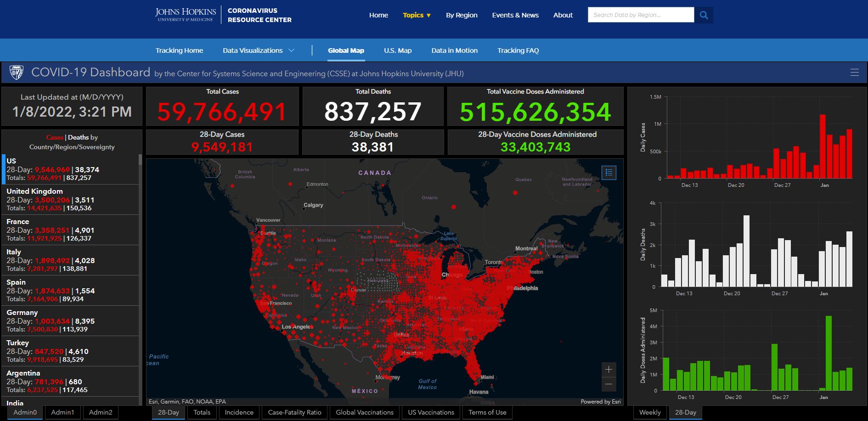Sort list by Deaths
This screenshot has height=421, width=868.
78,137
